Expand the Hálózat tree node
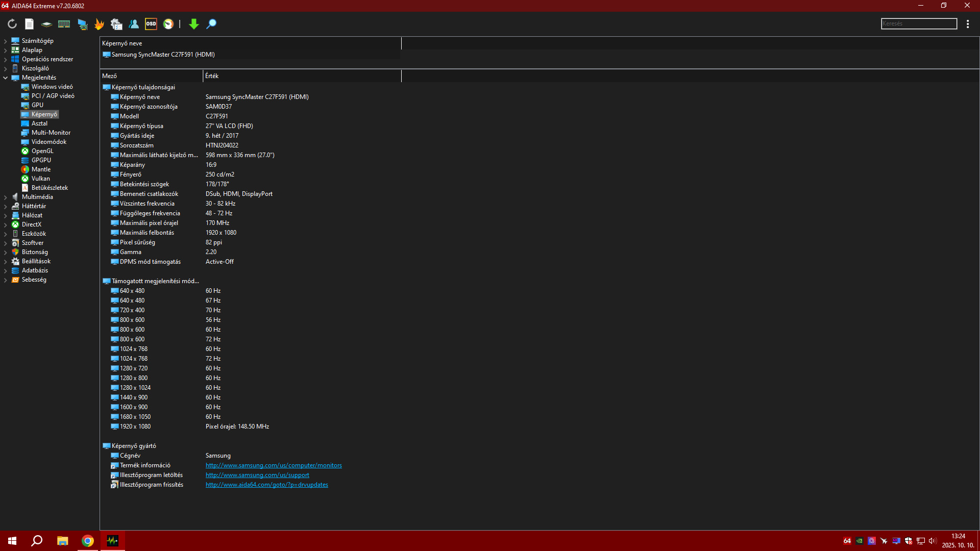The image size is (980, 551). 5,215
